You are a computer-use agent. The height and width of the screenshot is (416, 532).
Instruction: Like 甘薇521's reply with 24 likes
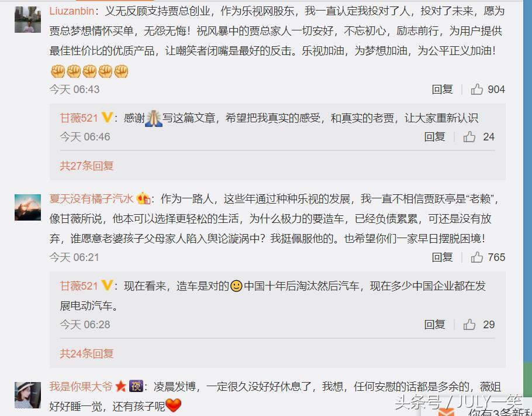(469, 136)
